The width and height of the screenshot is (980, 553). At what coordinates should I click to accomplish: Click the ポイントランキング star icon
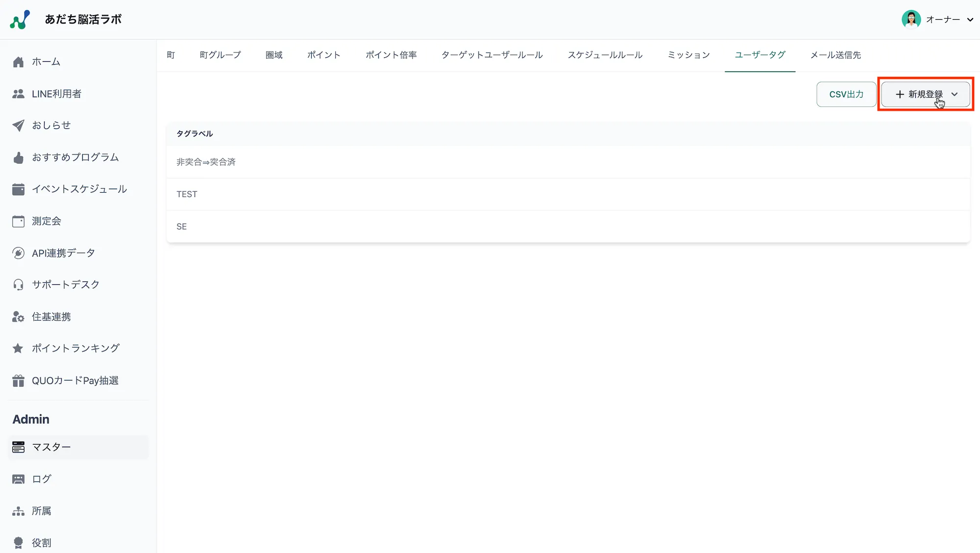click(x=18, y=349)
